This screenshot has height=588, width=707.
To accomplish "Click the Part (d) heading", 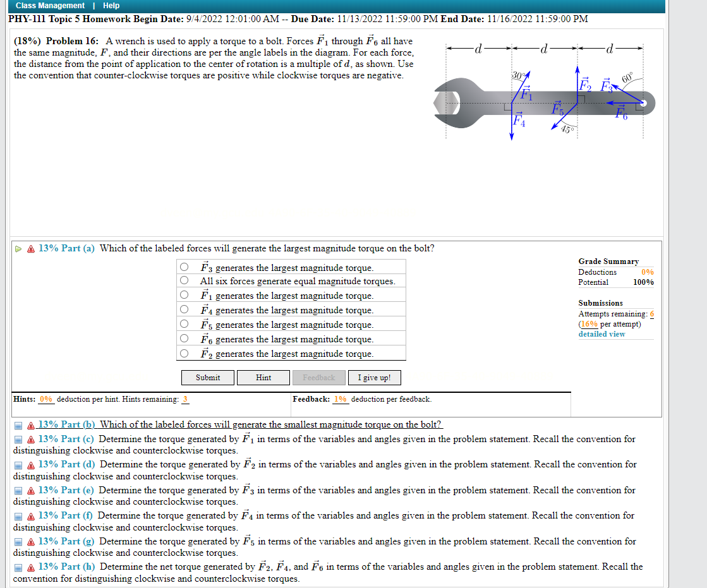I will click(67, 464).
